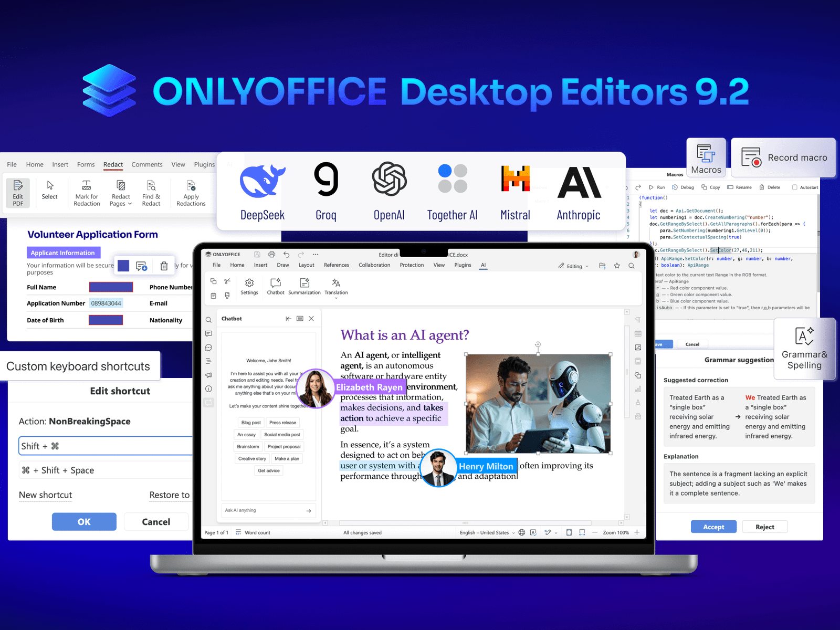This screenshot has height=630, width=840.
Task: Click the search magnifier in editor header
Action: [632, 266]
